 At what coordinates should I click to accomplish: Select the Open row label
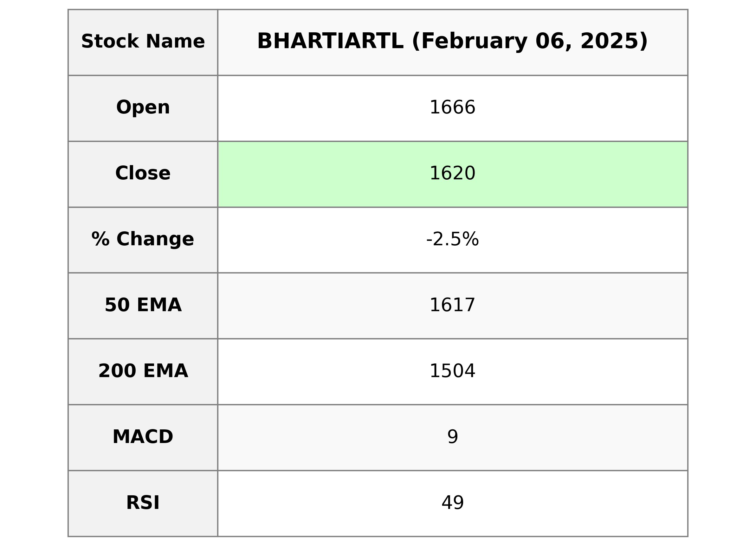tap(143, 108)
